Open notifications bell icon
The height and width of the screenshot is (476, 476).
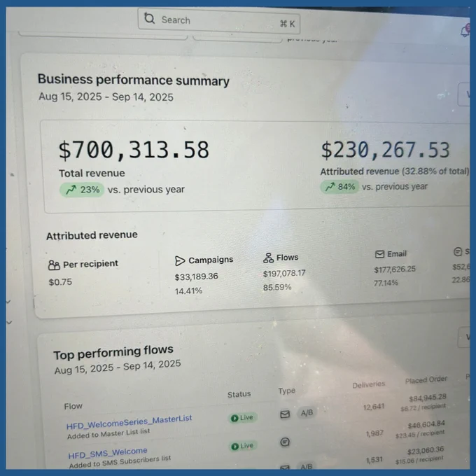(465, 31)
